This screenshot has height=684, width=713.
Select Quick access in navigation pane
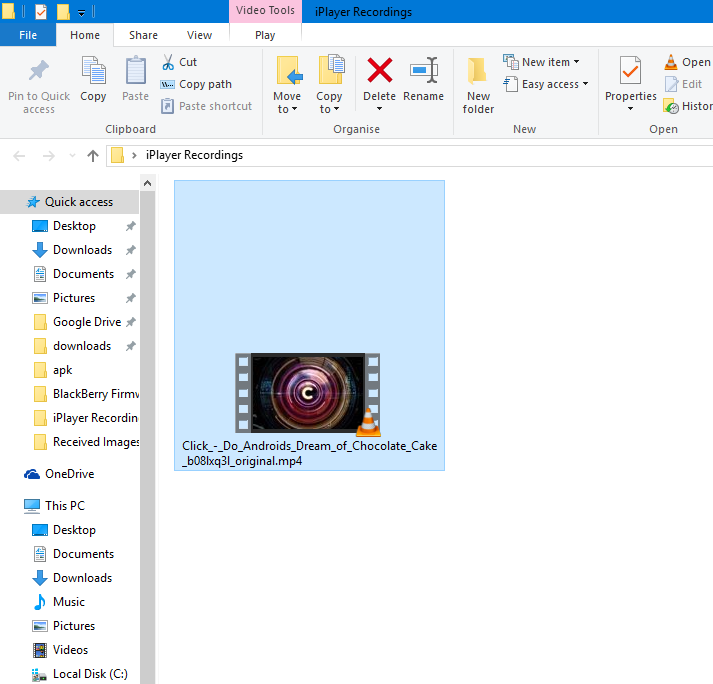tap(70, 202)
